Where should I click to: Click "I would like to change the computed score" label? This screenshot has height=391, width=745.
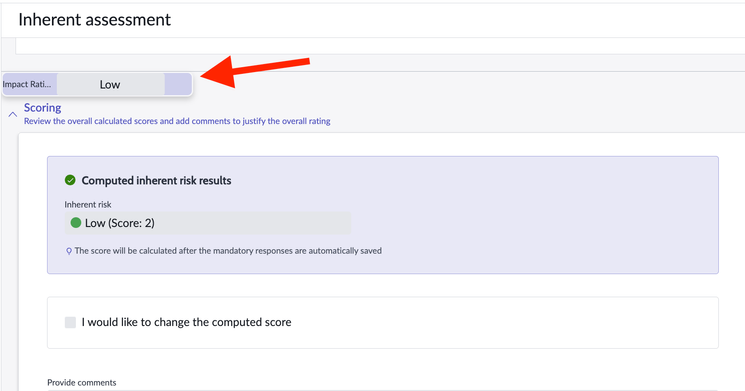[x=186, y=322]
